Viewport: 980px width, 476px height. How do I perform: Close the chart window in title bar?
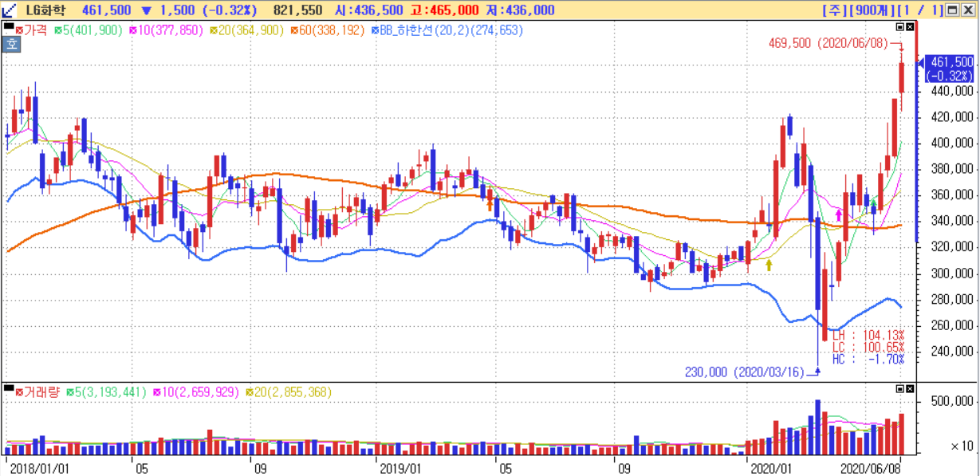(967, 10)
